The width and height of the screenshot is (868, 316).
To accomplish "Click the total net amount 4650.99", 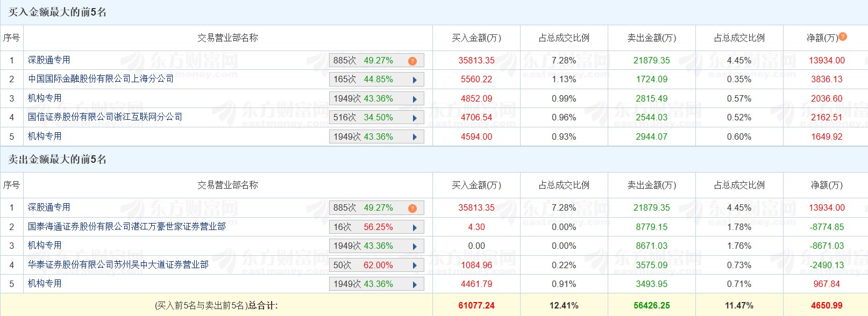I will pyautogui.click(x=826, y=305).
